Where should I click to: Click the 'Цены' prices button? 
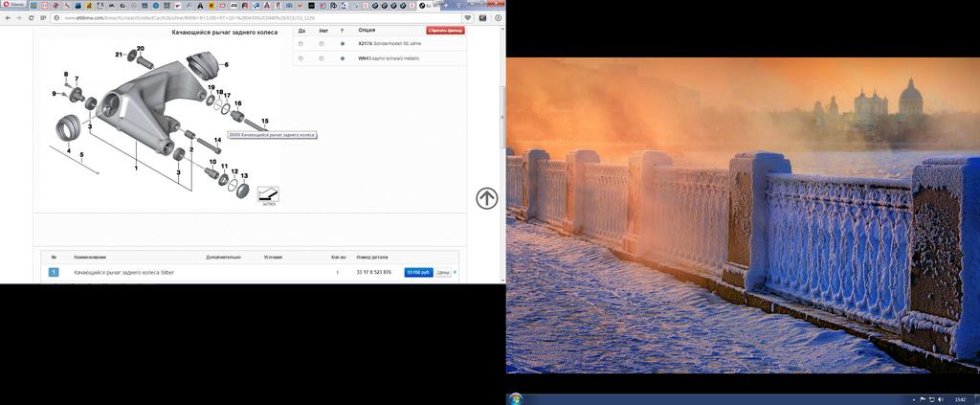(x=443, y=272)
